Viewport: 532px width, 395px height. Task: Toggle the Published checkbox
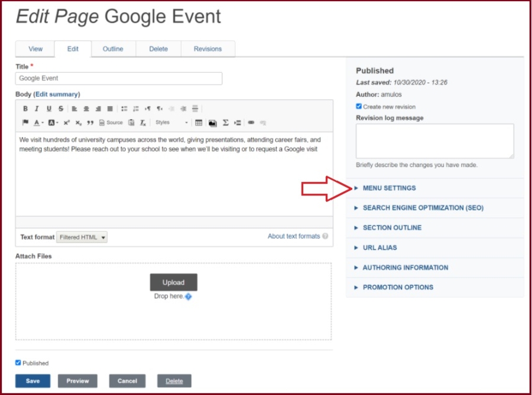(18, 363)
